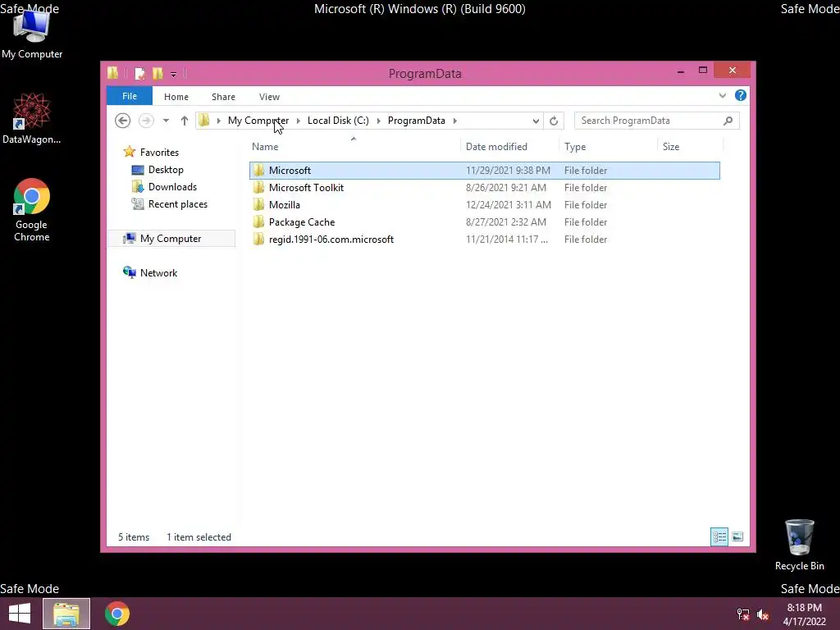Select Network in the navigation pane

(158, 272)
